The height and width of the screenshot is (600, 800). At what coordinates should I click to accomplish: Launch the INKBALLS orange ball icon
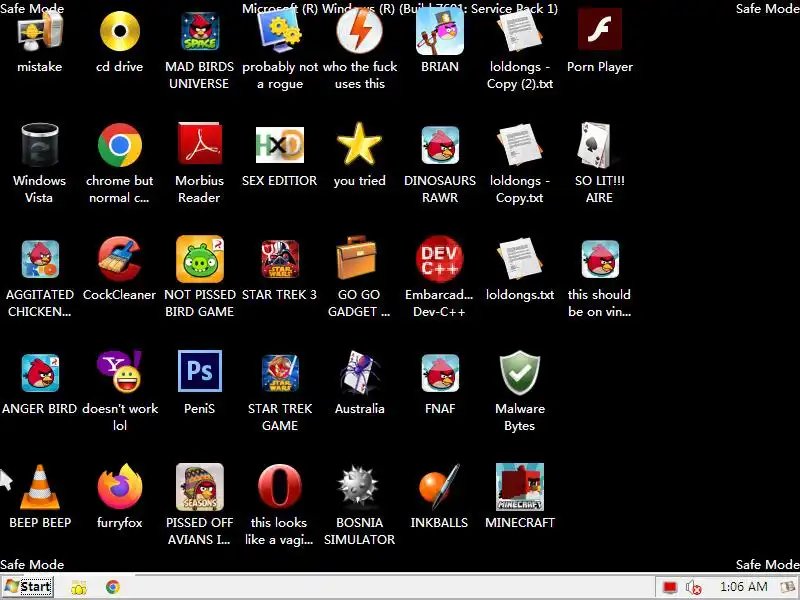click(440, 487)
